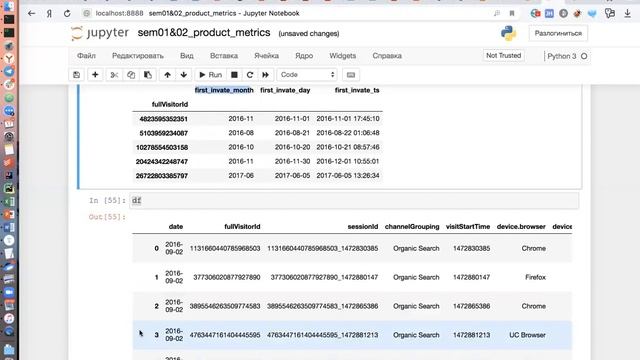Click the code cell containing df
Screen dimensions: 640x360
(x=354, y=200)
